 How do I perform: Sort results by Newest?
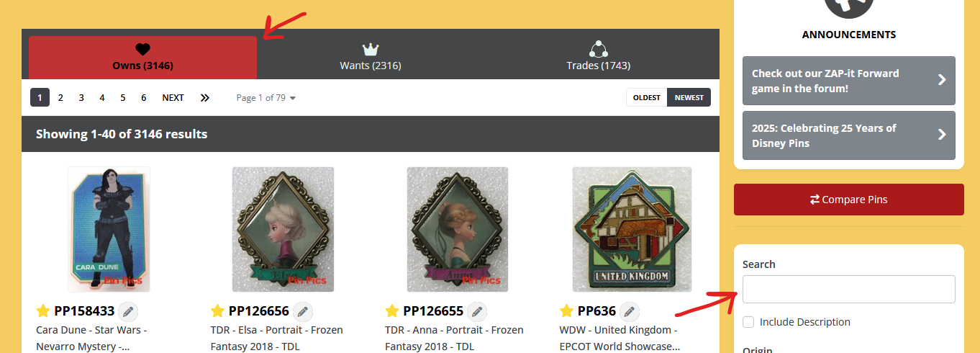point(689,97)
